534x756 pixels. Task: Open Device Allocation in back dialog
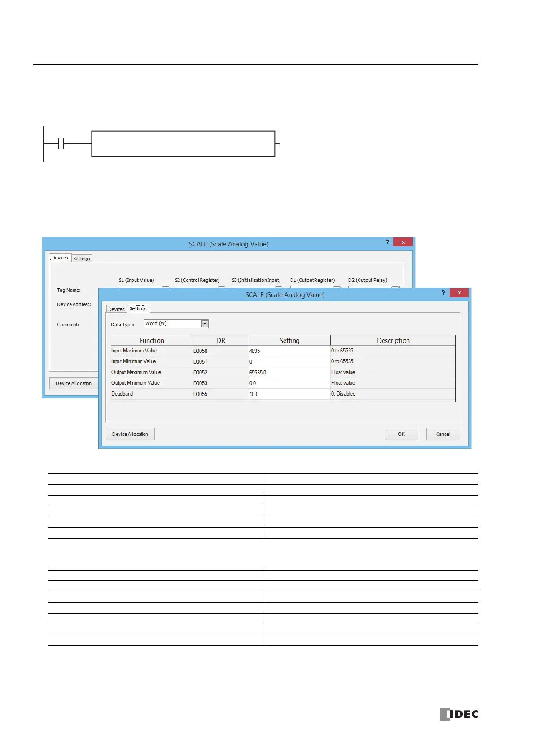(74, 383)
